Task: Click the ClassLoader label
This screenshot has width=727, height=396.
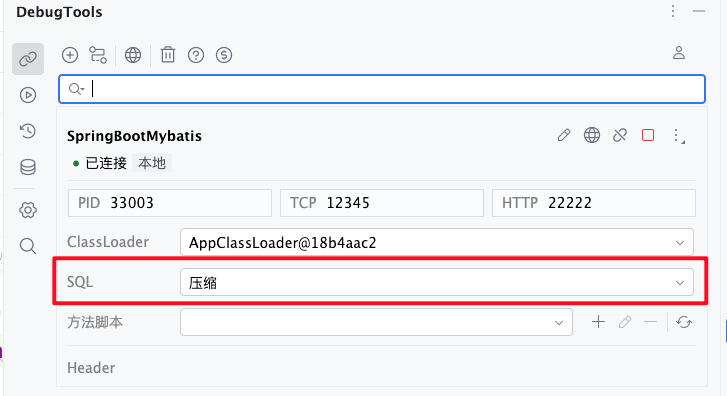Action: point(108,242)
